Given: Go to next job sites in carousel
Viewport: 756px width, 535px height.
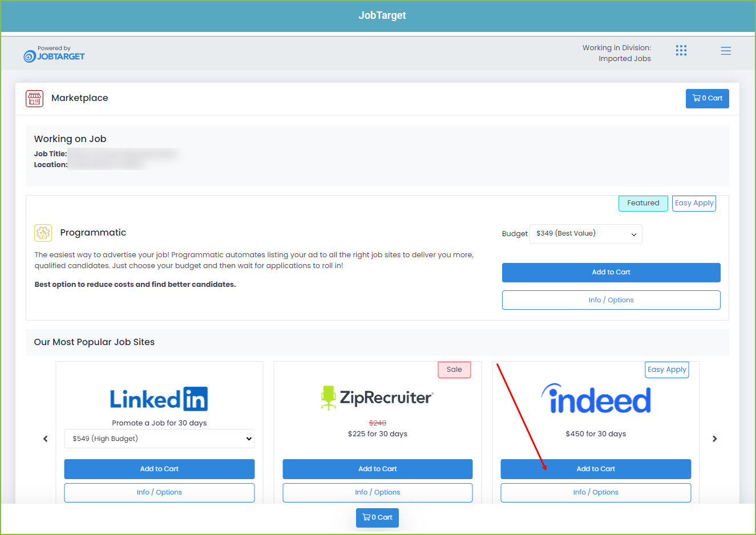Looking at the screenshot, I should pyautogui.click(x=714, y=439).
